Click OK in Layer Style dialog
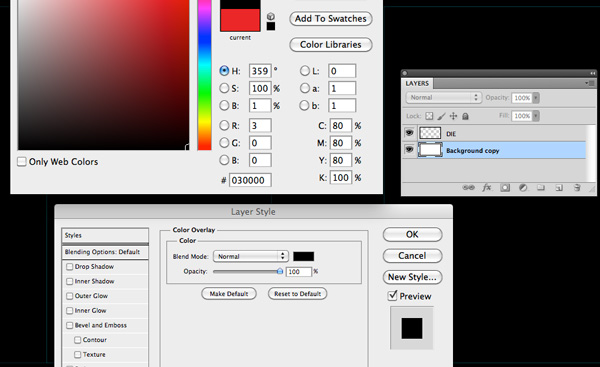 coord(412,234)
